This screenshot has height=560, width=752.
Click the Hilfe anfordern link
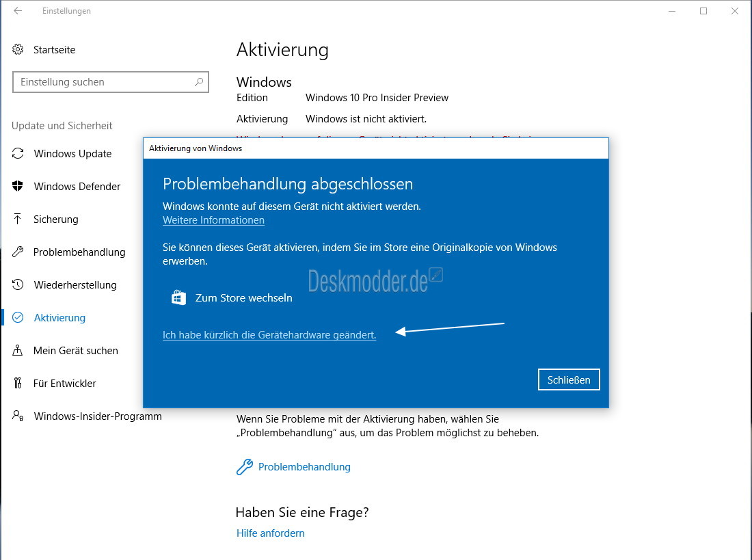coord(271,533)
